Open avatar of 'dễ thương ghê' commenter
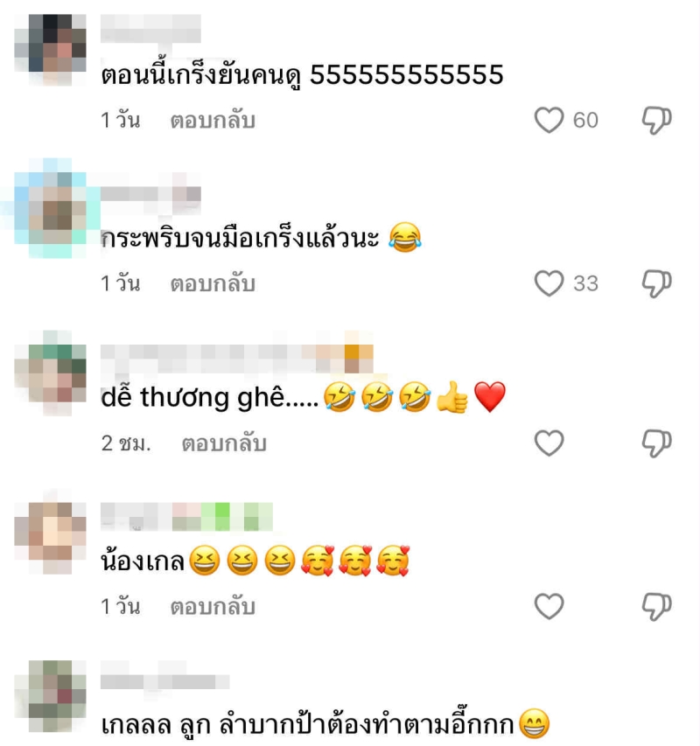Image resolution: width=700 pixels, height=746 pixels. coord(51,373)
